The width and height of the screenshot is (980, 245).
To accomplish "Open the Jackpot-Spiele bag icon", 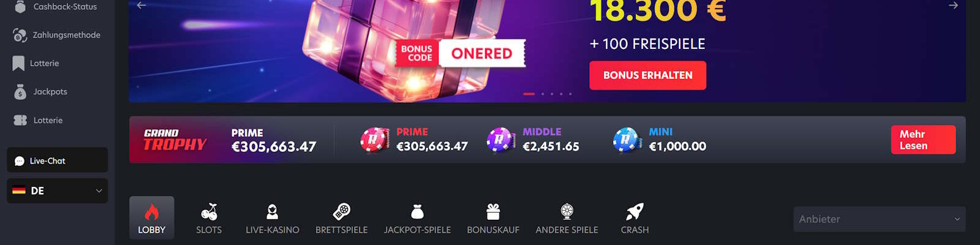I will tap(417, 212).
